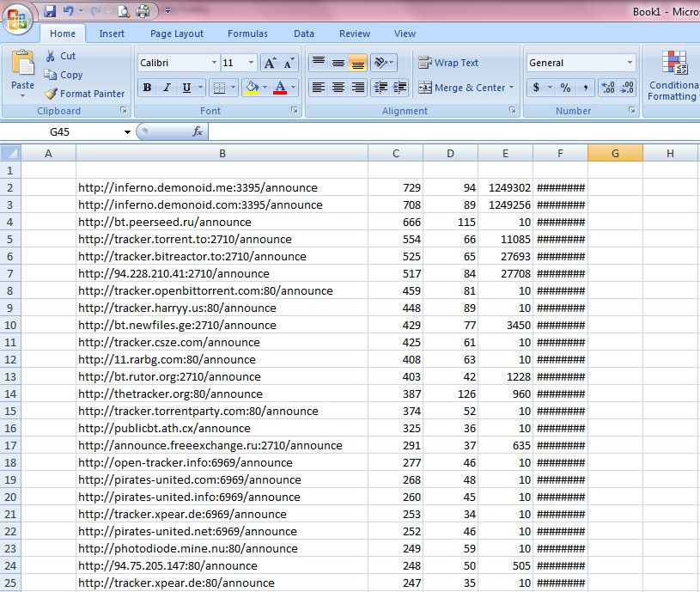Undo the last action
Viewport: 700px width, 592px height.
[x=69, y=10]
